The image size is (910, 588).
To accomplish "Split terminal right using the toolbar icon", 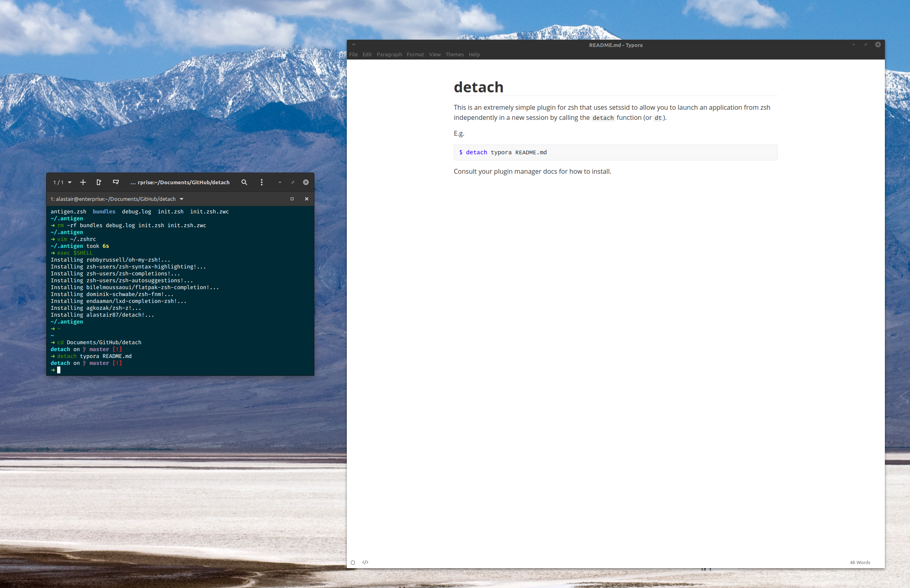I will pyautogui.click(x=99, y=182).
